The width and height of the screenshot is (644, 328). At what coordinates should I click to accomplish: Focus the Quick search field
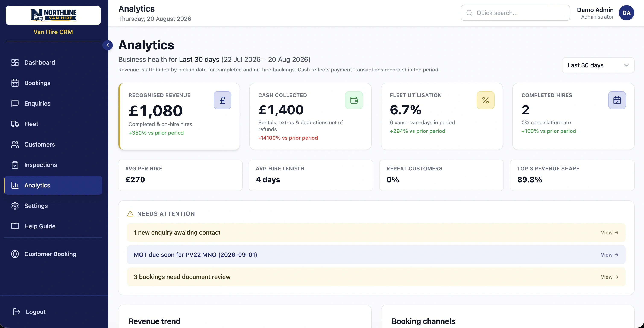(515, 13)
